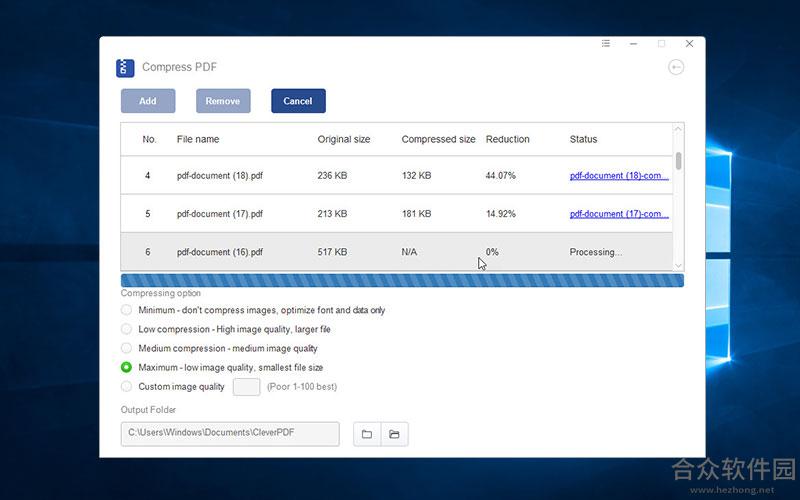Click the row number 6 cell
Viewport: 800px width, 500px height.
pos(147,252)
